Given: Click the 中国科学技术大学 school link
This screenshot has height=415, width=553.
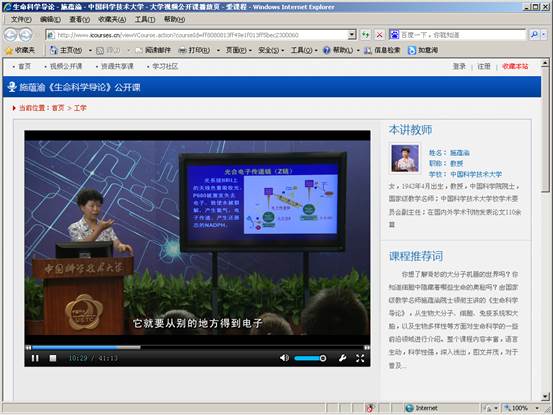Looking at the screenshot, I should point(476,174).
